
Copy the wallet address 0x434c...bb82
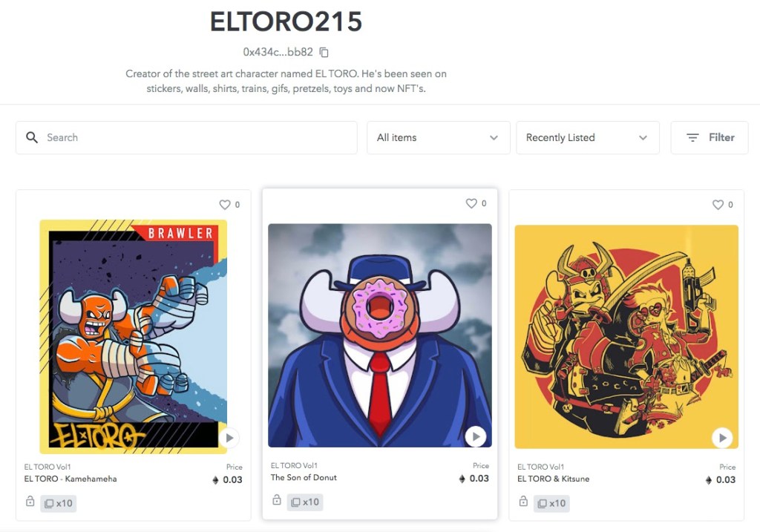(324, 53)
